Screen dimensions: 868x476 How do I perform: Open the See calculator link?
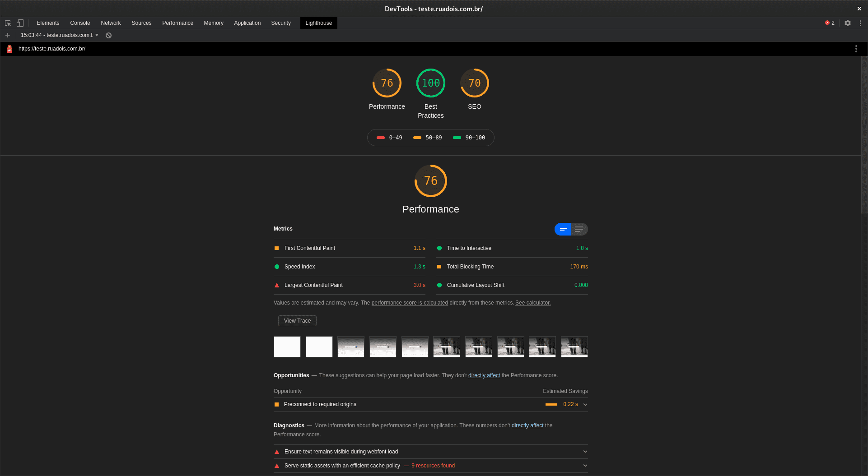point(533,303)
